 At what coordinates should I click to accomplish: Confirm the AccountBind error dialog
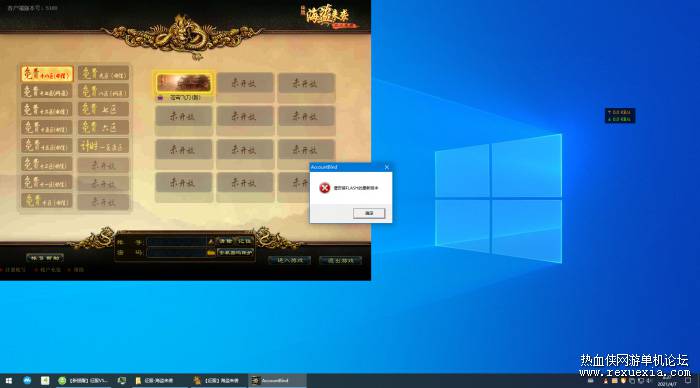(369, 213)
